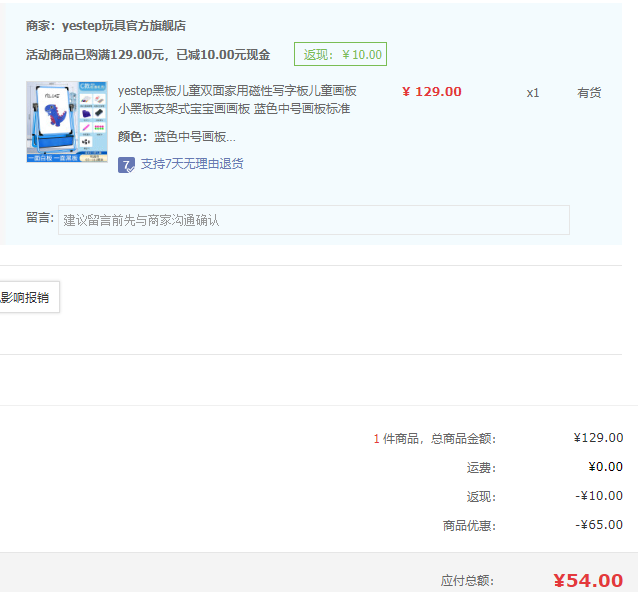Open the yestep黑板儿童双面 product title link
The height and width of the screenshot is (592, 638).
[x=236, y=100]
